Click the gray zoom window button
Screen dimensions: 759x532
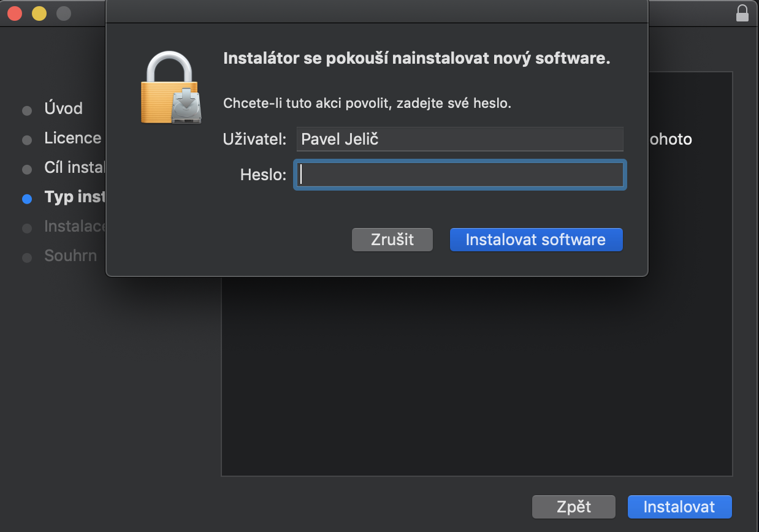point(63,13)
